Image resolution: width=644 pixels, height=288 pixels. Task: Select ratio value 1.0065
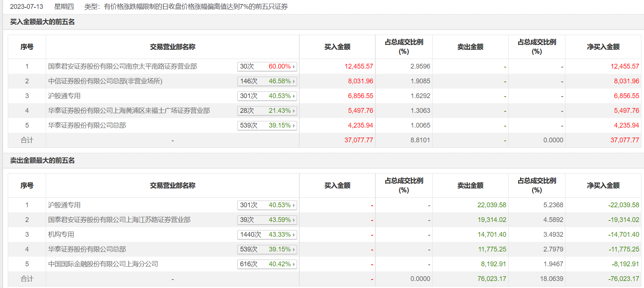point(420,125)
